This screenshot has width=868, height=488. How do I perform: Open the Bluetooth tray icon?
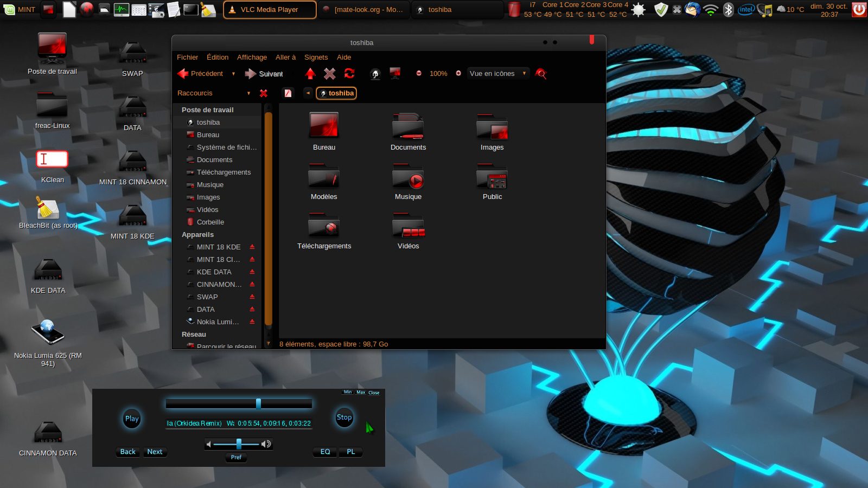[x=729, y=9]
